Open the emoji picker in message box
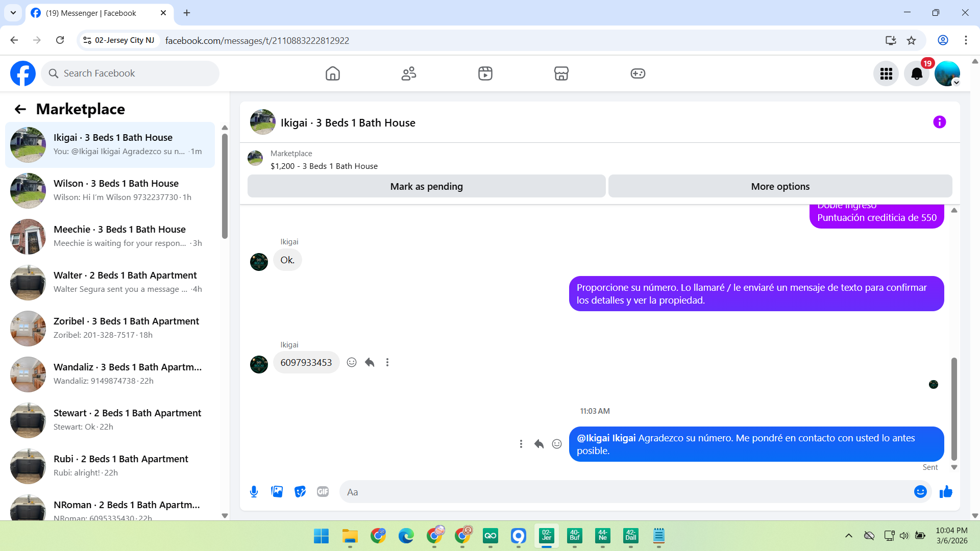Screen dimensions: 980x551 coord(920,492)
